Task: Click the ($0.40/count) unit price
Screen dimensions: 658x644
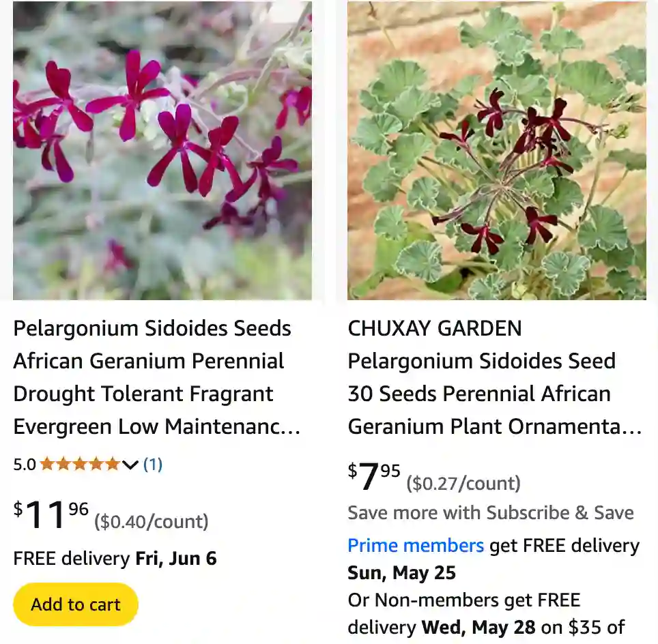Action: (x=151, y=522)
